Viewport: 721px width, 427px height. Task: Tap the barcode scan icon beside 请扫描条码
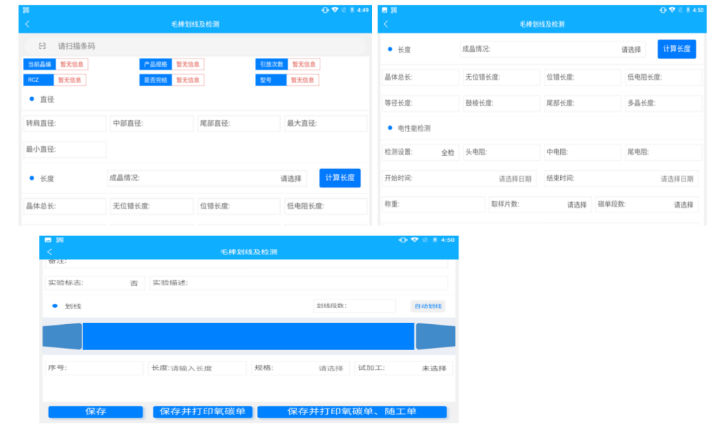point(42,46)
